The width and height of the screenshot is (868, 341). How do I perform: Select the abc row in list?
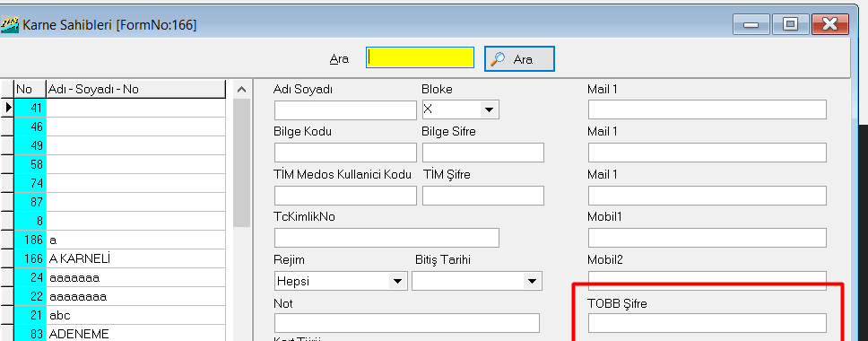click(x=119, y=315)
